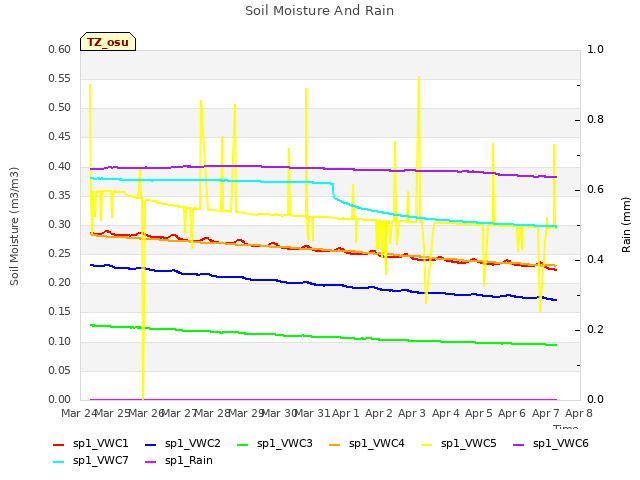The image size is (640, 480).
Task: Click the Apr 4 date tick label
Action: pos(445,413)
